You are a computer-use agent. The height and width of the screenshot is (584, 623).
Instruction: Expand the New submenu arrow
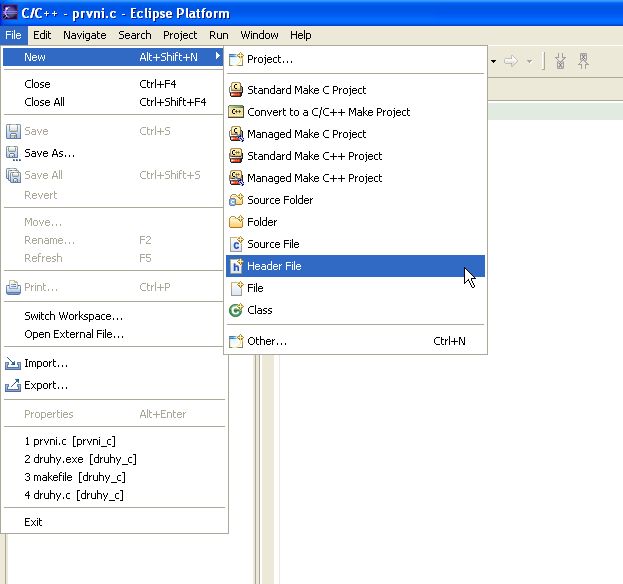pyautogui.click(x=217, y=57)
